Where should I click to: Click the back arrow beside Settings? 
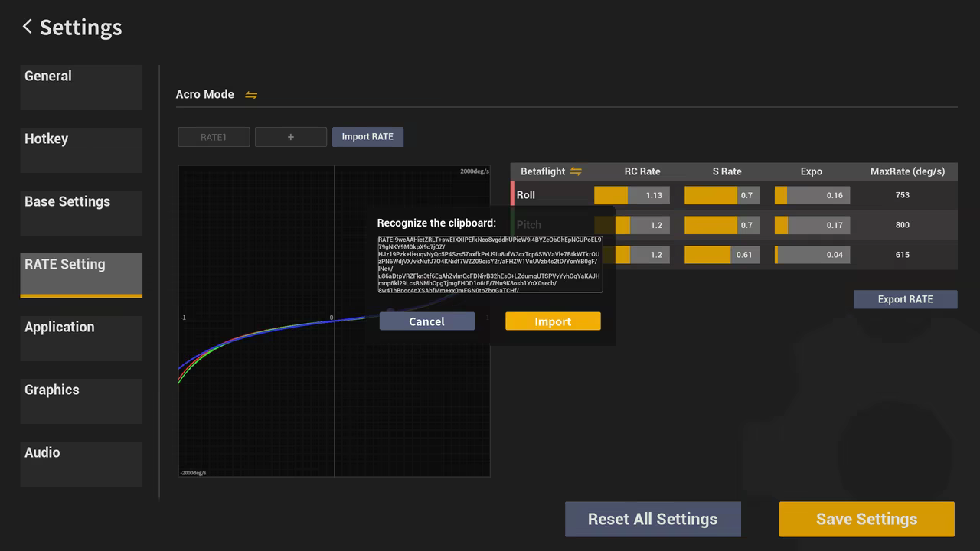click(x=28, y=27)
